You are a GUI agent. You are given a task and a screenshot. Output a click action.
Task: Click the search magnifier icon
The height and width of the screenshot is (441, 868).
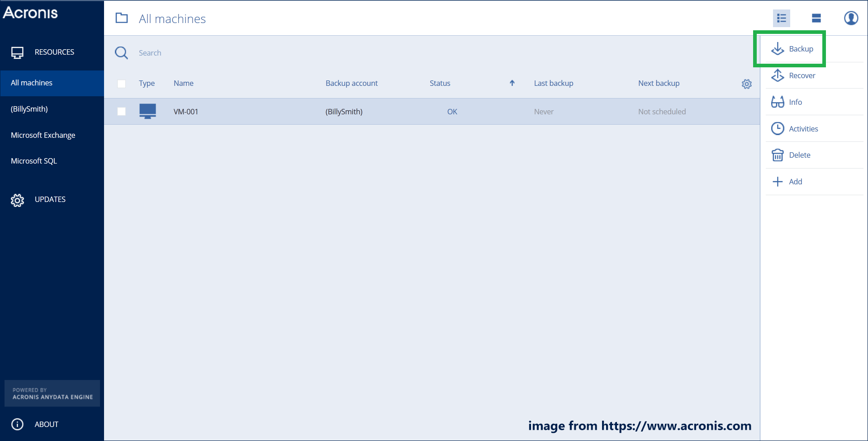point(121,53)
